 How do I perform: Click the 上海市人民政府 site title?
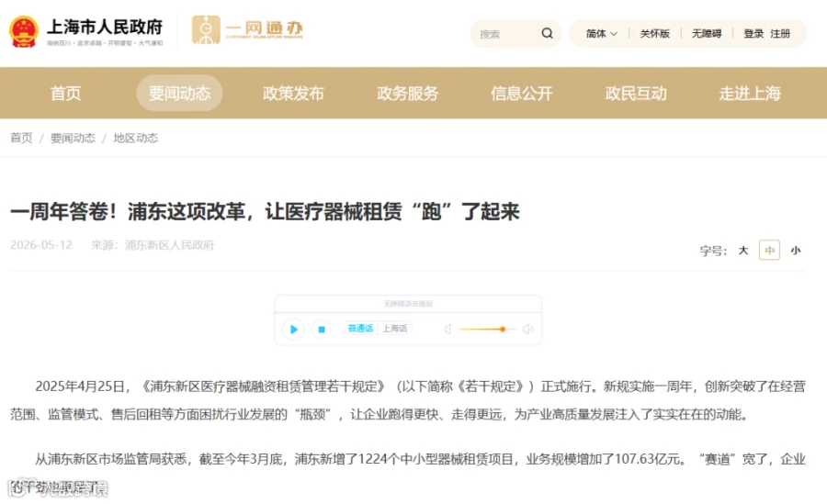tap(105, 27)
